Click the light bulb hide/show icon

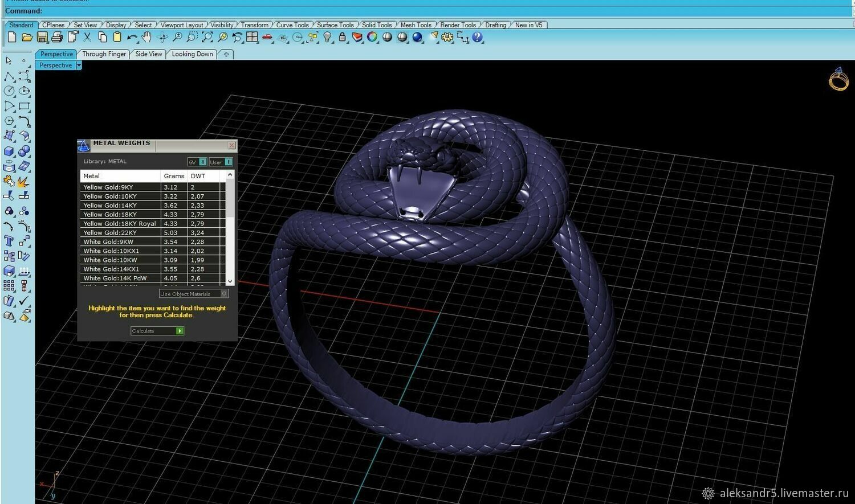click(x=327, y=38)
